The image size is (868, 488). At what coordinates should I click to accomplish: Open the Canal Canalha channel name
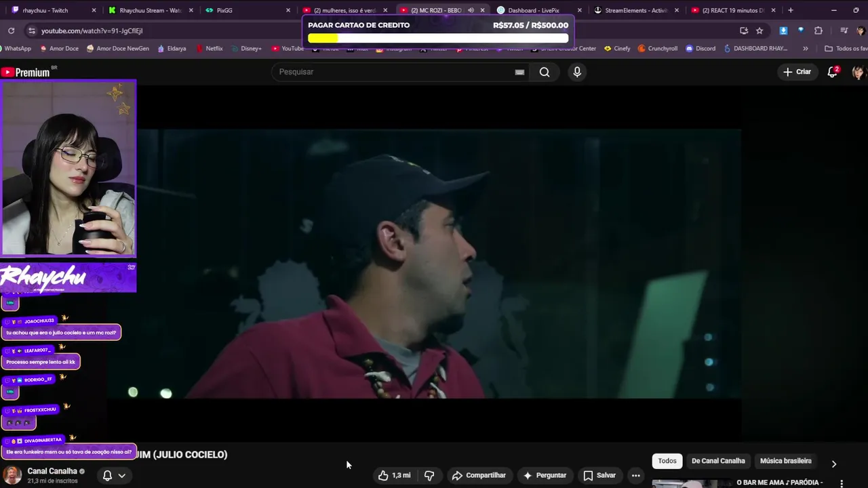tap(52, 471)
